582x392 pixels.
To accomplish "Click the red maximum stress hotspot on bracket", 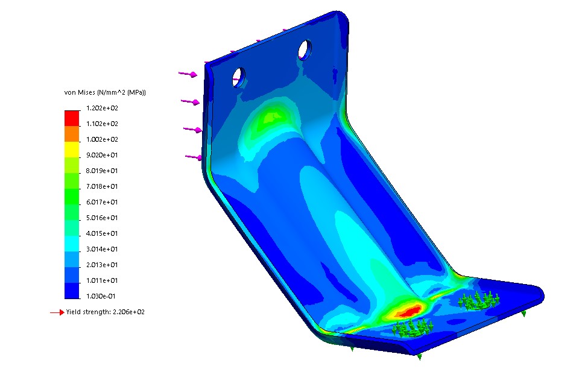I will click(x=409, y=311).
